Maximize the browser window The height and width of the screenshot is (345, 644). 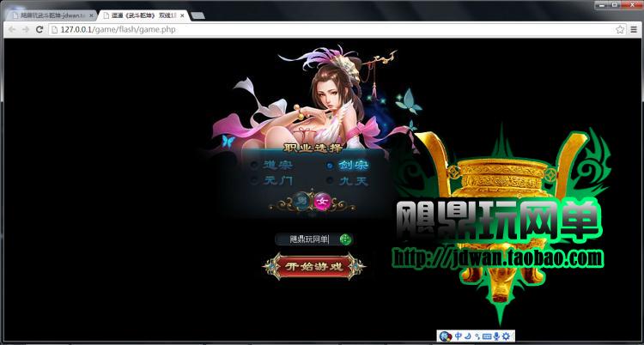pyautogui.click(x=615, y=5)
